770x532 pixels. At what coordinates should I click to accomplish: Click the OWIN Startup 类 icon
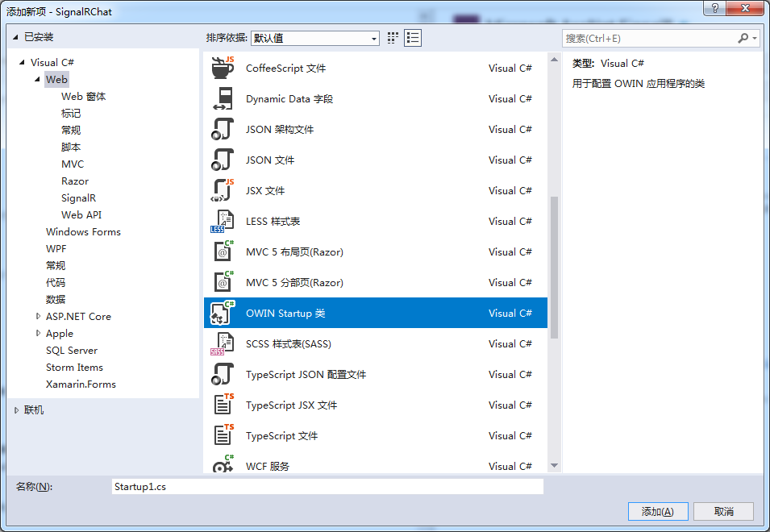point(223,313)
